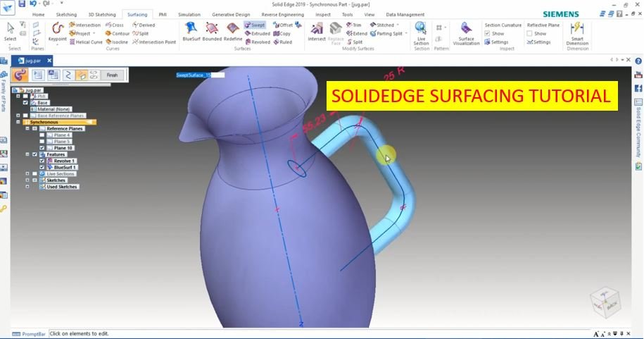The height and width of the screenshot is (339, 644).
Task: Toggle visibility checkbox for Plane 10
Action: (x=42, y=148)
